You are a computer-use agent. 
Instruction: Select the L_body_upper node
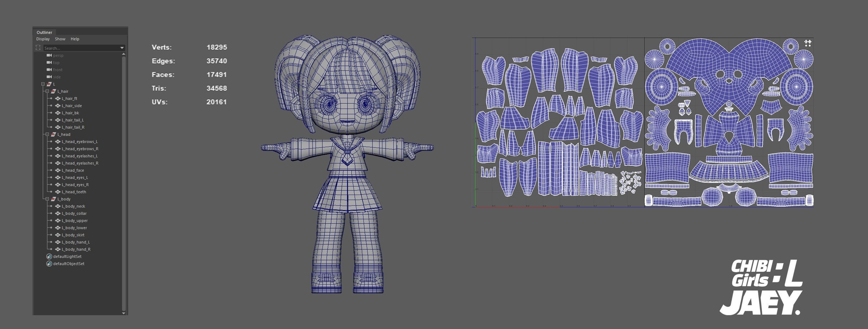[75, 221]
